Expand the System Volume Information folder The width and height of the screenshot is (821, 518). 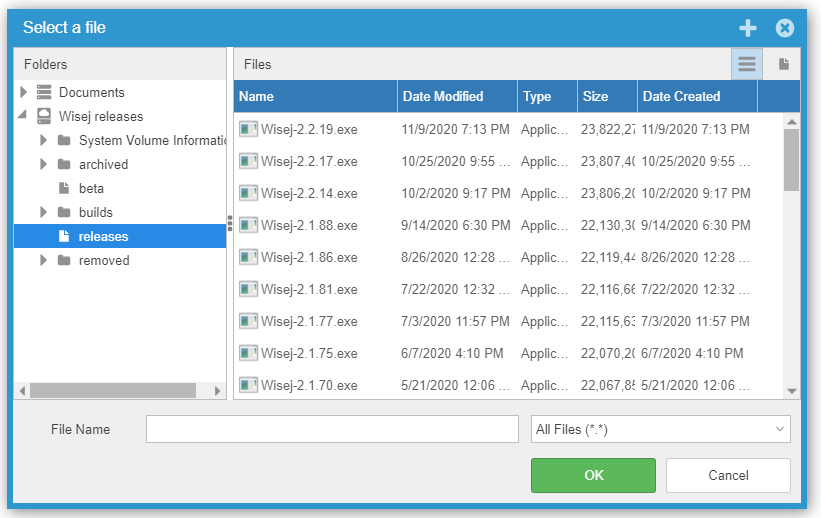pos(43,140)
